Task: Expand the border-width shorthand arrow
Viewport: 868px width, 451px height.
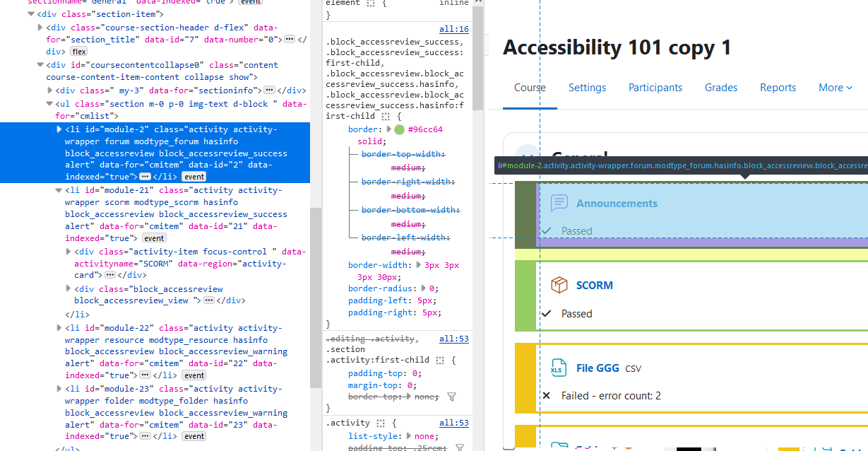Action: click(x=418, y=265)
